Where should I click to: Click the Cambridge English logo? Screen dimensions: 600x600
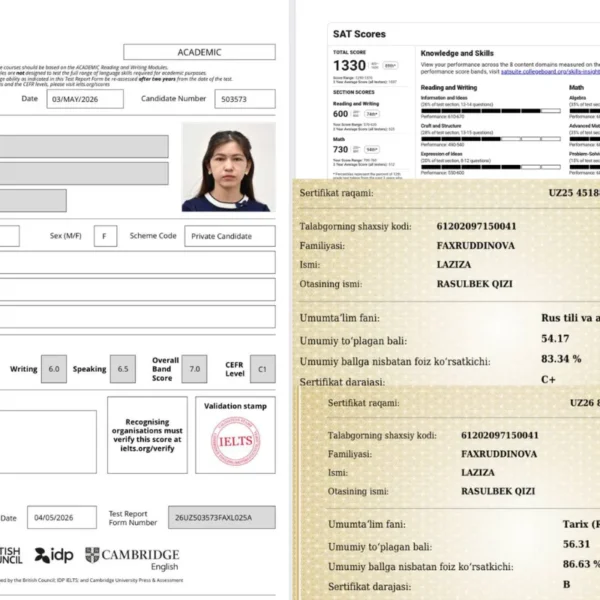click(132, 559)
